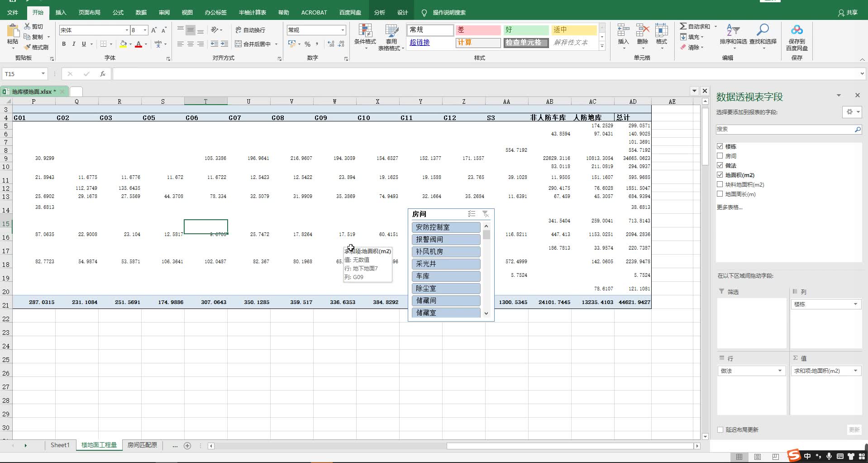This screenshot has height=463, width=868.
Task: Apply the 好 green cell style
Action: [526, 29]
